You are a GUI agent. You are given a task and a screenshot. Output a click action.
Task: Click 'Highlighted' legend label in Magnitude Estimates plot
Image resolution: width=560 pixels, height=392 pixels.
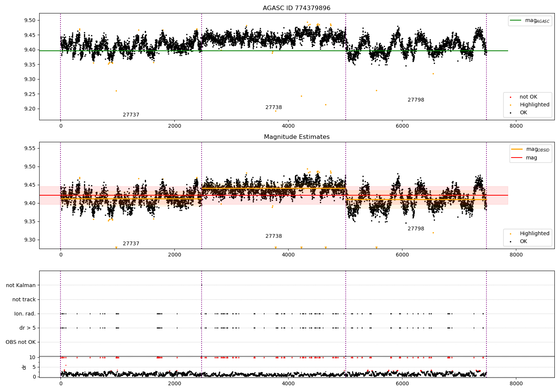[535, 234]
